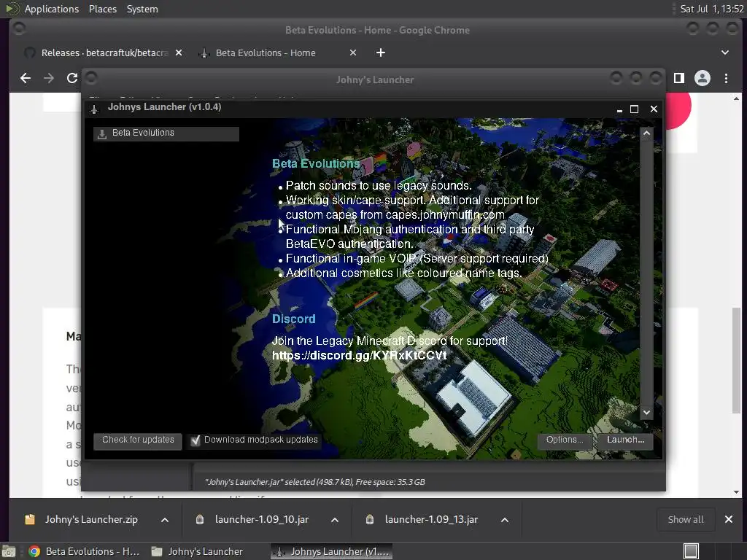Image resolution: width=747 pixels, height=560 pixels.
Task: Open the Places menu
Action: coord(103,9)
